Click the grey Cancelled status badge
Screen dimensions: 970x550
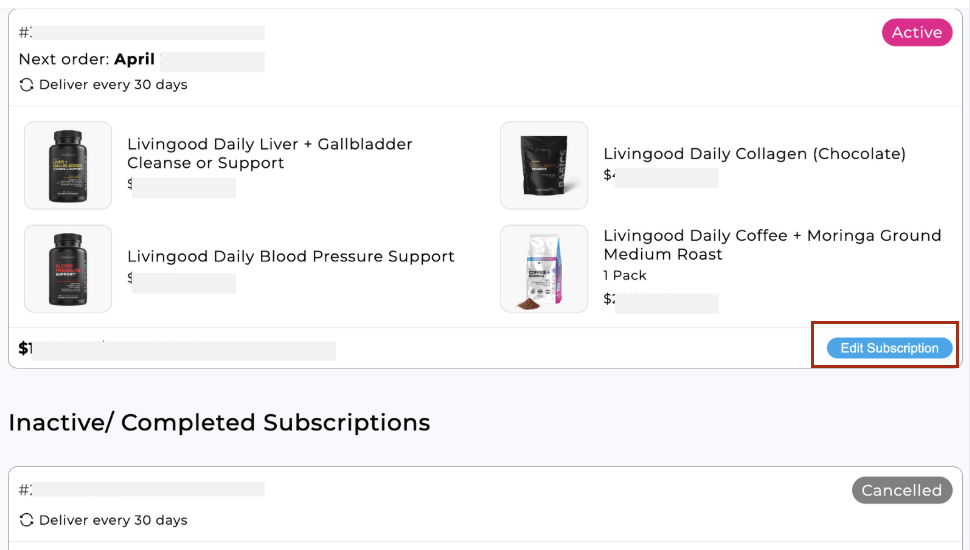click(902, 490)
